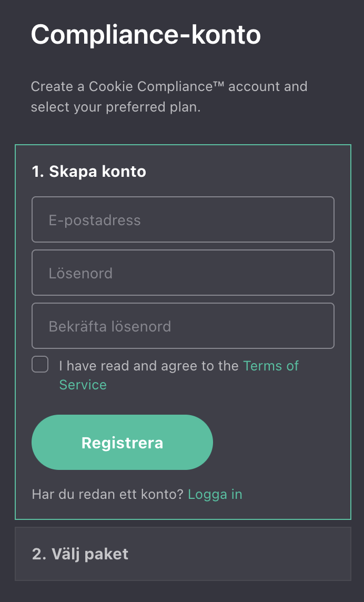Select the Bekräfta lösenord field

tap(183, 326)
